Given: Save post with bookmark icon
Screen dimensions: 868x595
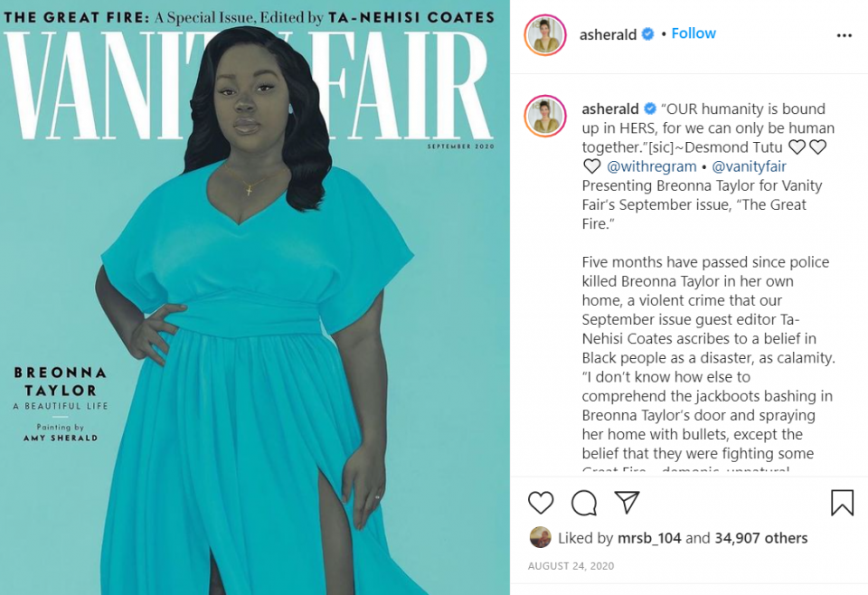Looking at the screenshot, I should [842, 503].
